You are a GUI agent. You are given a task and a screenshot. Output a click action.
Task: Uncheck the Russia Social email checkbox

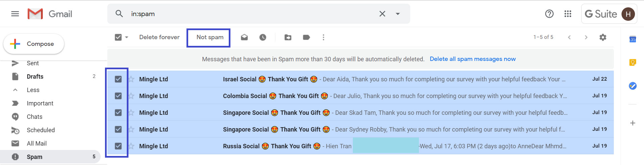(x=118, y=146)
